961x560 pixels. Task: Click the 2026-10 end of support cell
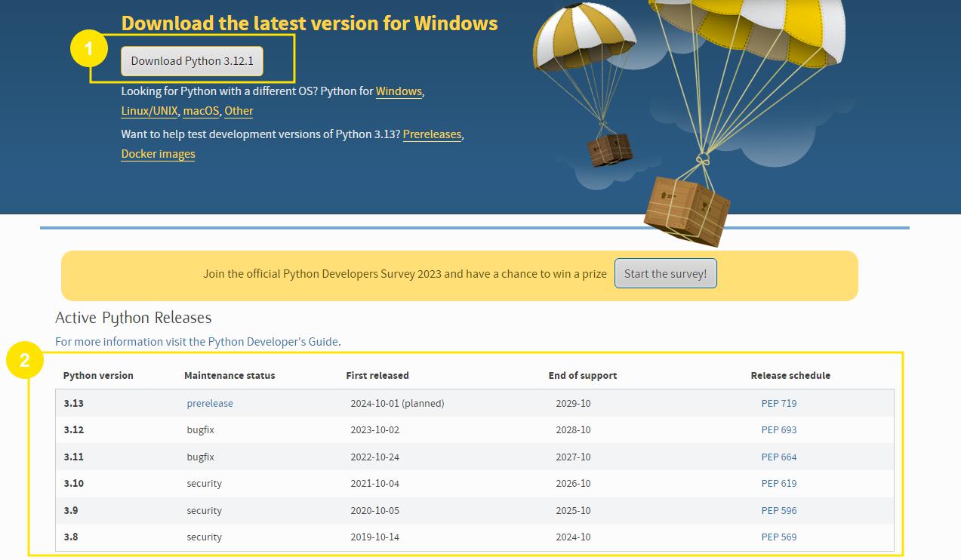[x=574, y=484]
